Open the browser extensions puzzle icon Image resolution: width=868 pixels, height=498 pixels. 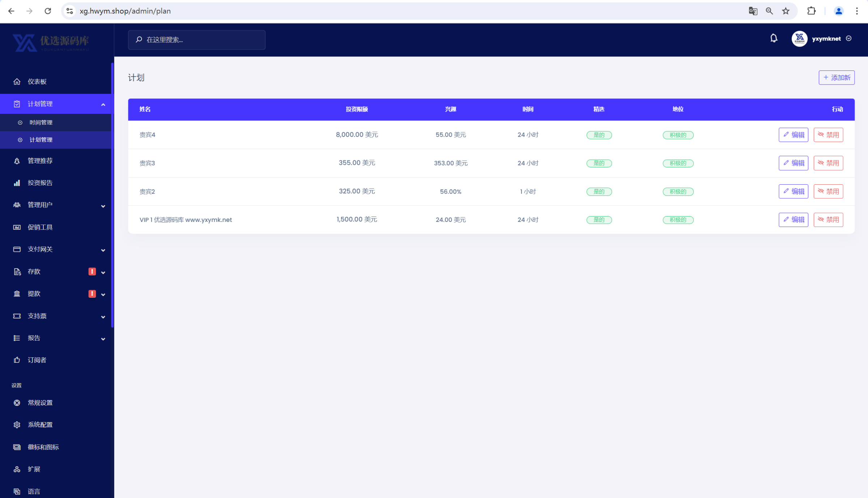(811, 11)
